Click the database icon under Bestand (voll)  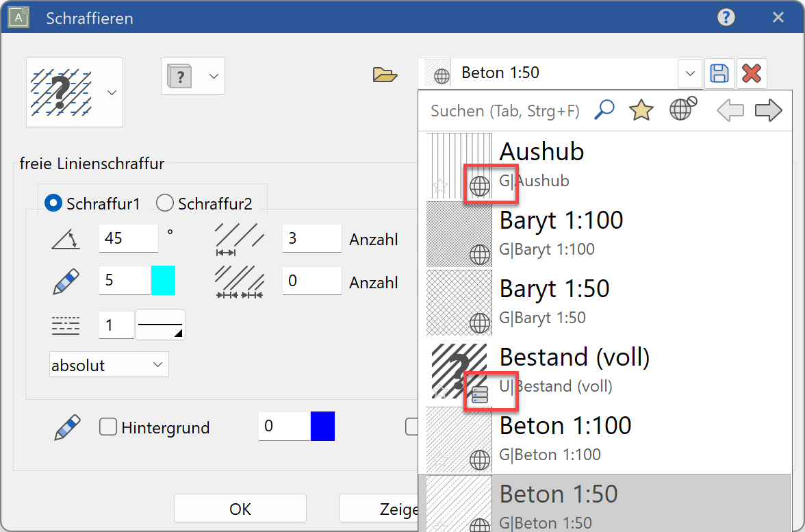pos(480,393)
